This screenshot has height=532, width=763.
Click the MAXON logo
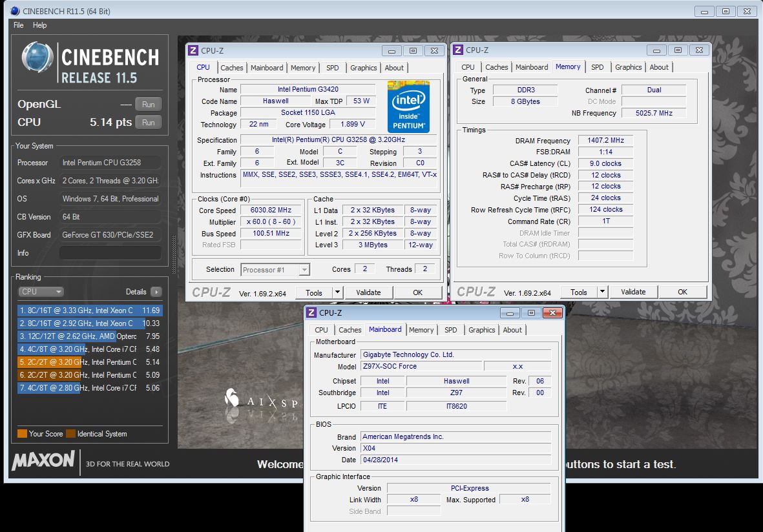(43, 460)
